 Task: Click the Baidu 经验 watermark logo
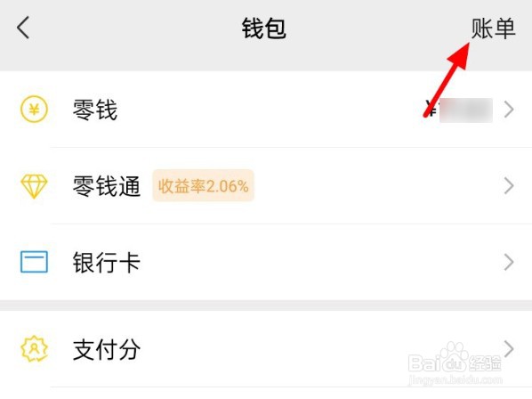(x=455, y=360)
